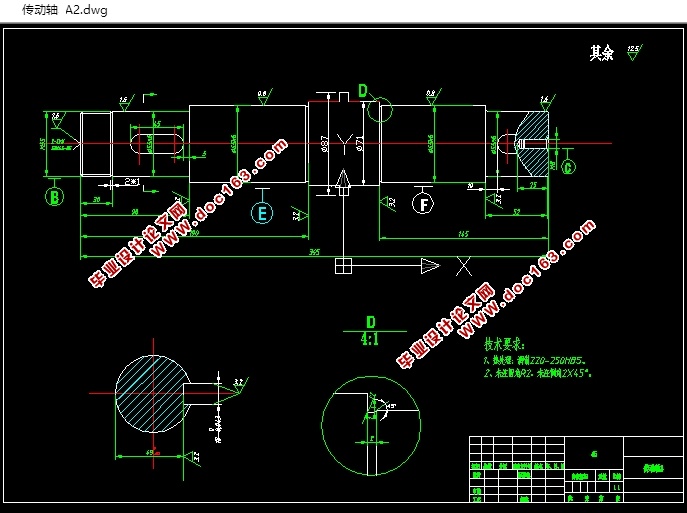Select the 165 length dimension
687x513 pixels.
pos(464,234)
